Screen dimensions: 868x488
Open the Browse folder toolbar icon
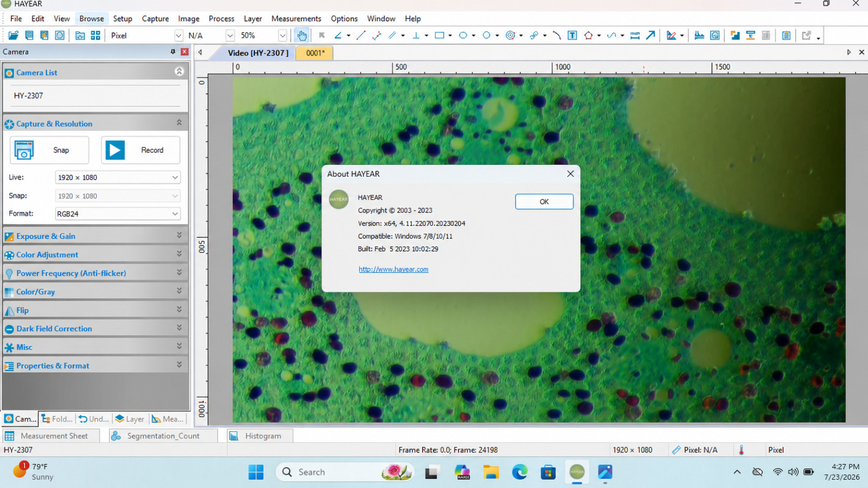coord(80,35)
